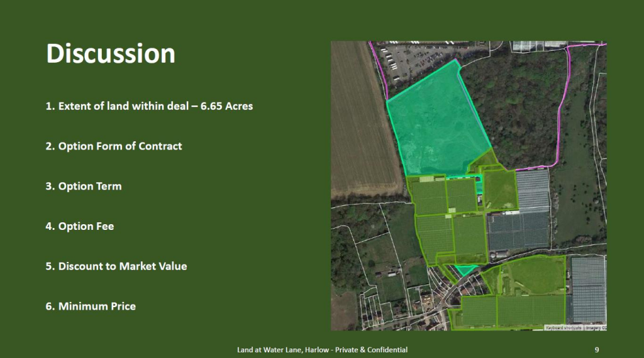Screen dimensions: 644x358
Task: Click the bottom green parcel near the village
Action: [x=513, y=309]
